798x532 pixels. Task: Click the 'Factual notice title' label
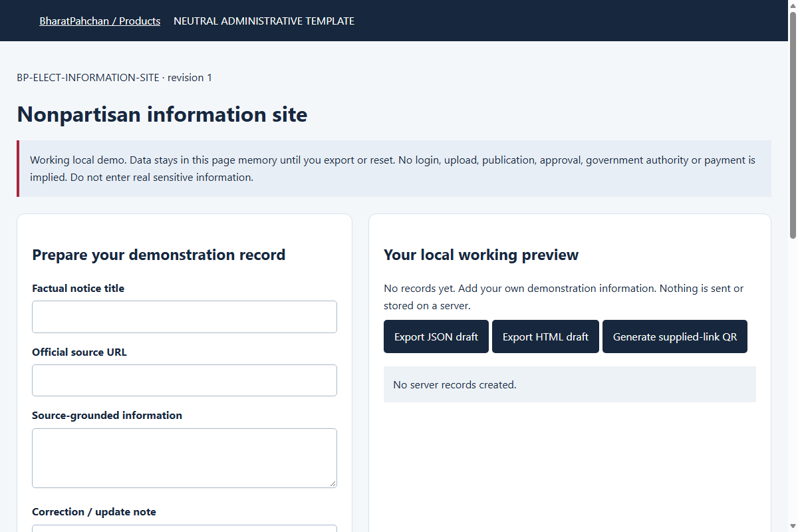(78, 288)
